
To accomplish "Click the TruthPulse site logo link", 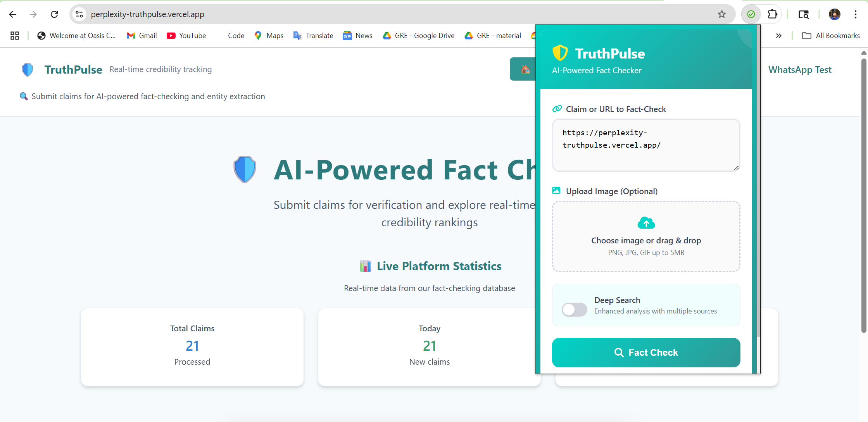I will [x=73, y=69].
